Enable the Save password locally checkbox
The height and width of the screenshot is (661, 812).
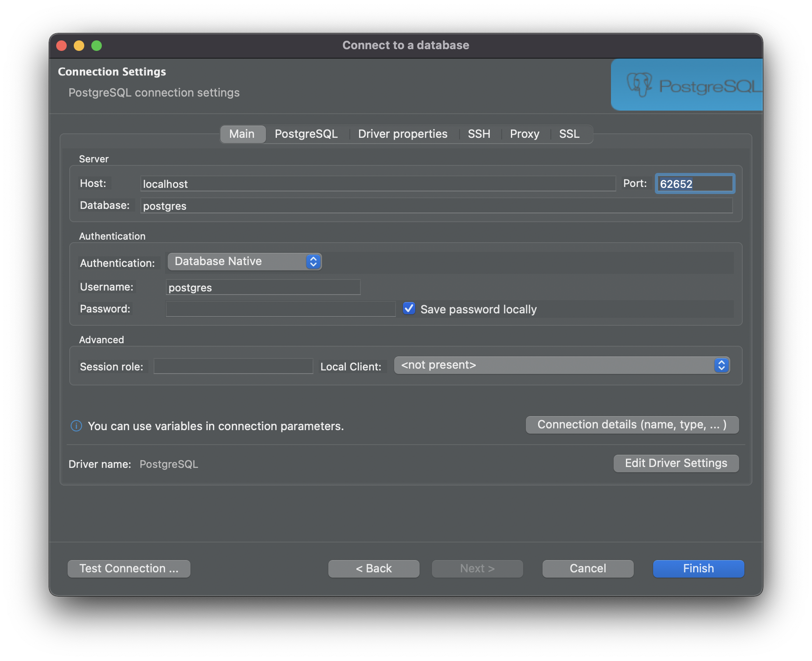point(408,309)
